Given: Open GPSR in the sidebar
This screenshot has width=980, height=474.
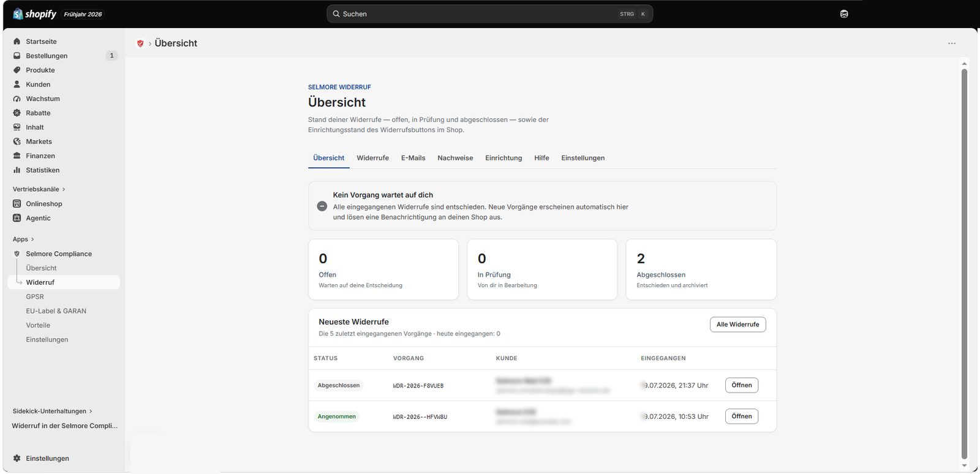Looking at the screenshot, I should (x=35, y=296).
